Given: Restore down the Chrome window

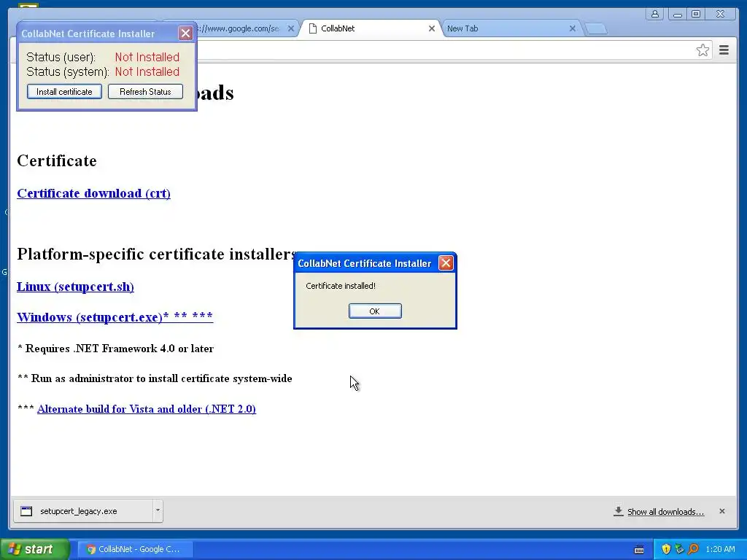Looking at the screenshot, I should (696, 14).
